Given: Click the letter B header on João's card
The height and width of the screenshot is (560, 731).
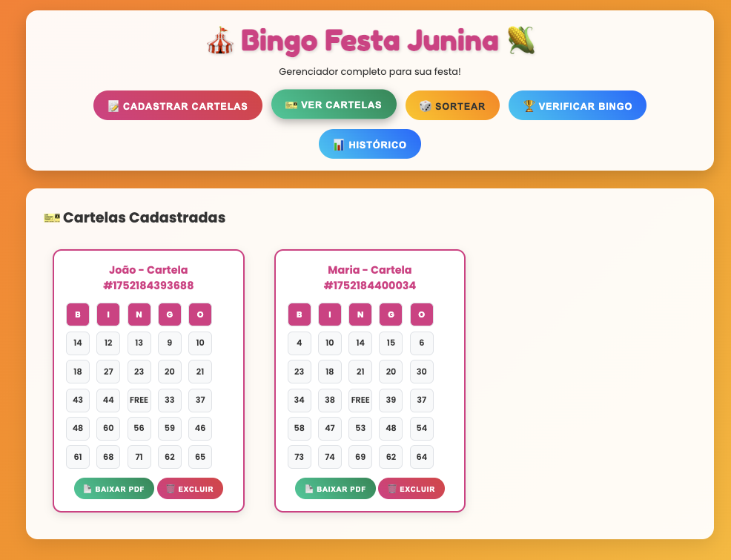Looking at the screenshot, I should 78,314.
